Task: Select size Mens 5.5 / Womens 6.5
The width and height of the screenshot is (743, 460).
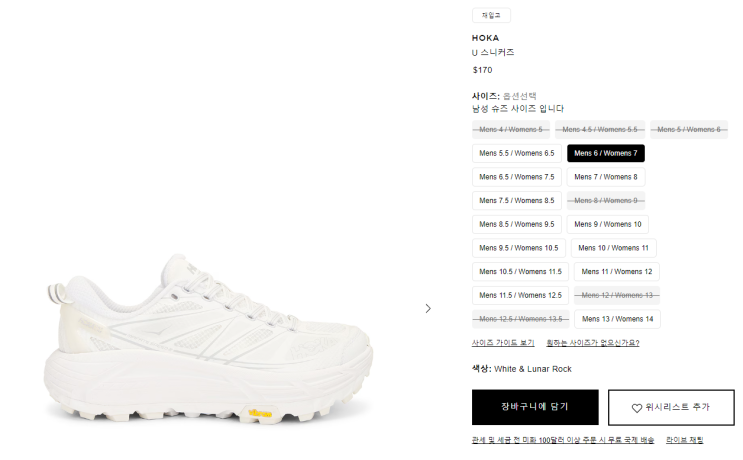Action: (516, 153)
